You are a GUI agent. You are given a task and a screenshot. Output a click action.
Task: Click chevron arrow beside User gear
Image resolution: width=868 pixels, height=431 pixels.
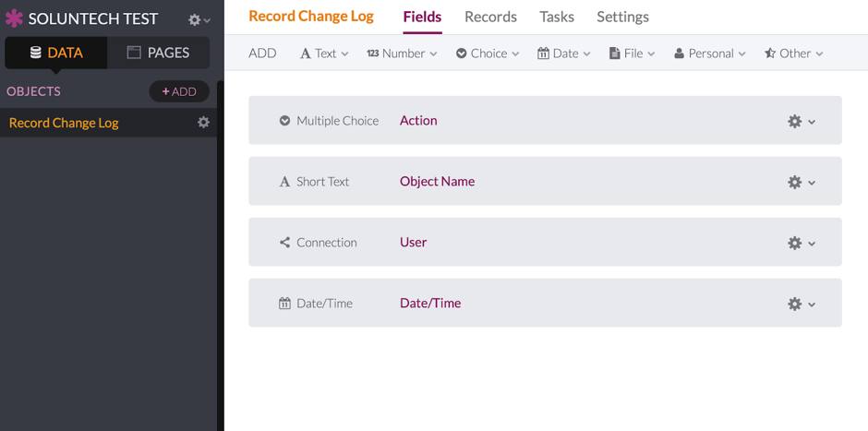(812, 244)
